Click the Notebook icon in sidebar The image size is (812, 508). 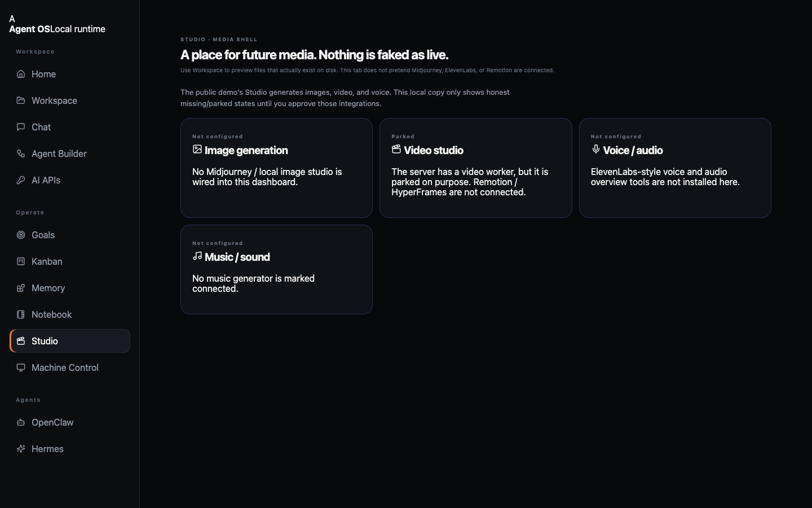coord(21,314)
